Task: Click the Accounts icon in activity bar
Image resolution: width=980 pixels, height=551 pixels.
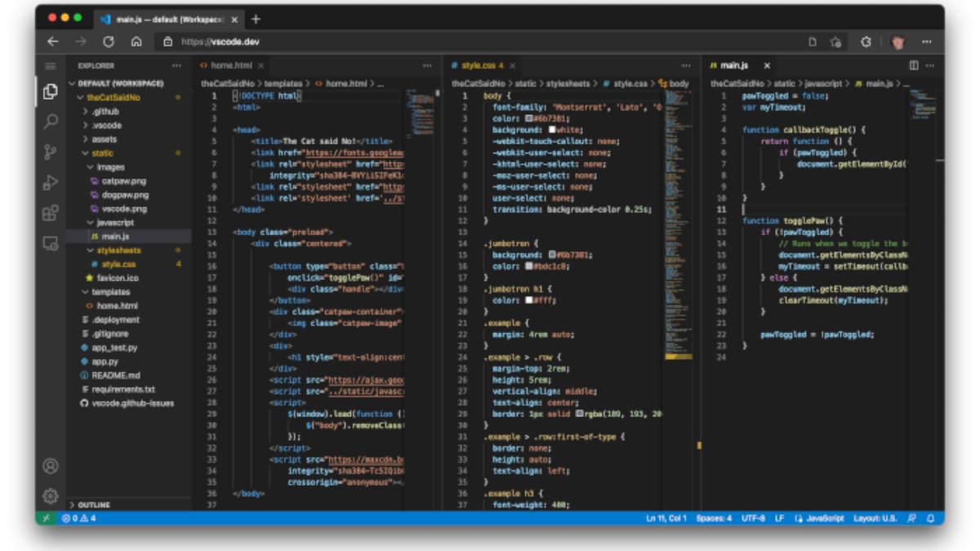Action: point(51,466)
